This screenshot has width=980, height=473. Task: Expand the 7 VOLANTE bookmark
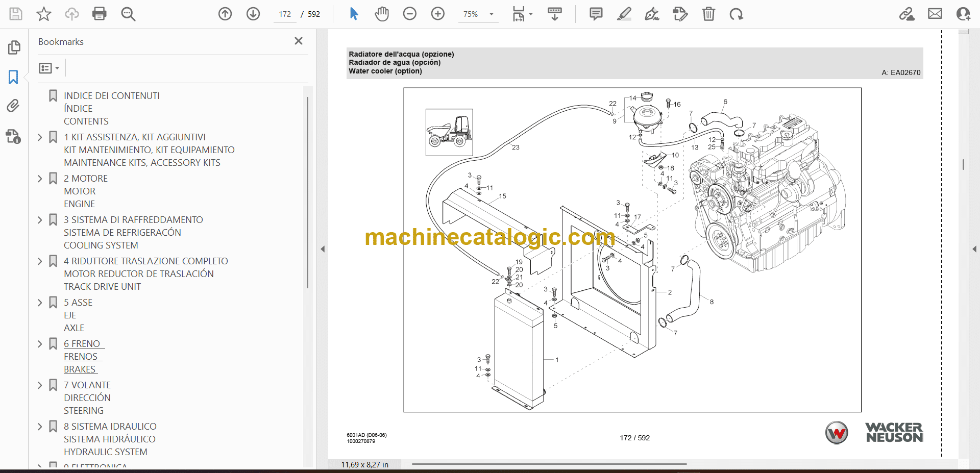click(x=40, y=385)
